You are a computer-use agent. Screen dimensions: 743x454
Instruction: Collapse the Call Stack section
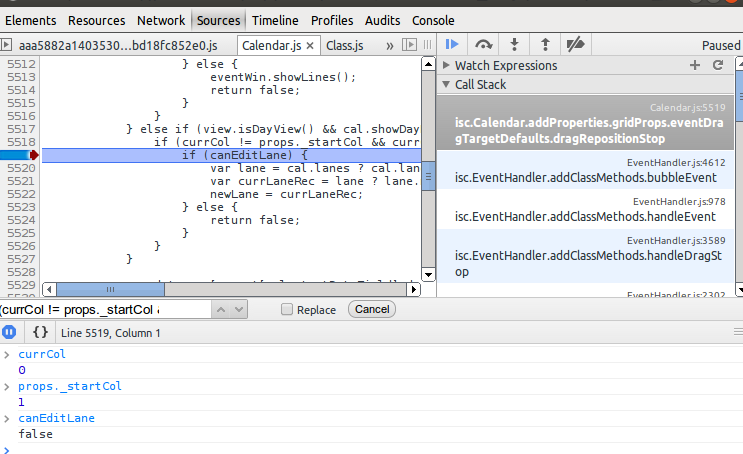click(x=447, y=85)
